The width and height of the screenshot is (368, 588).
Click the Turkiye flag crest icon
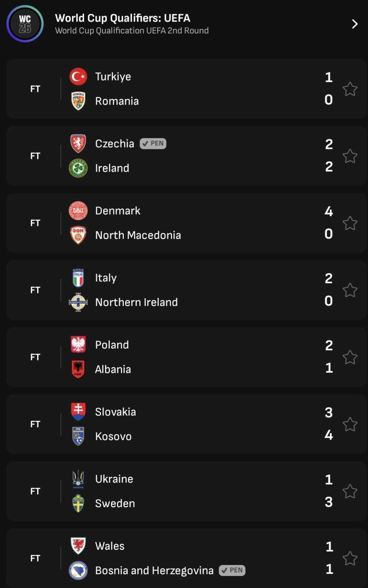(78, 77)
